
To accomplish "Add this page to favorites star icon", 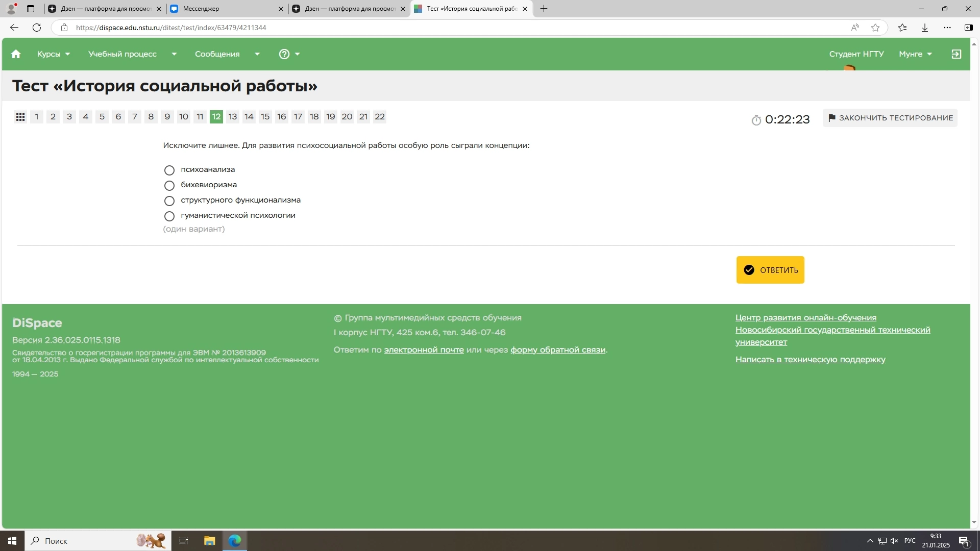I will tap(875, 28).
